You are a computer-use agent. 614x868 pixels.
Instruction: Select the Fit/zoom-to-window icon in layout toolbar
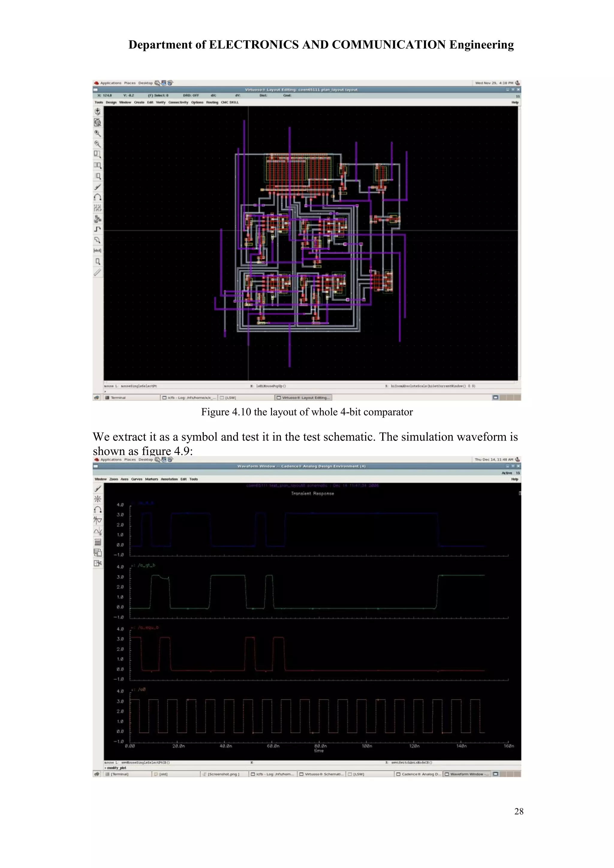pyautogui.click(x=98, y=123)
